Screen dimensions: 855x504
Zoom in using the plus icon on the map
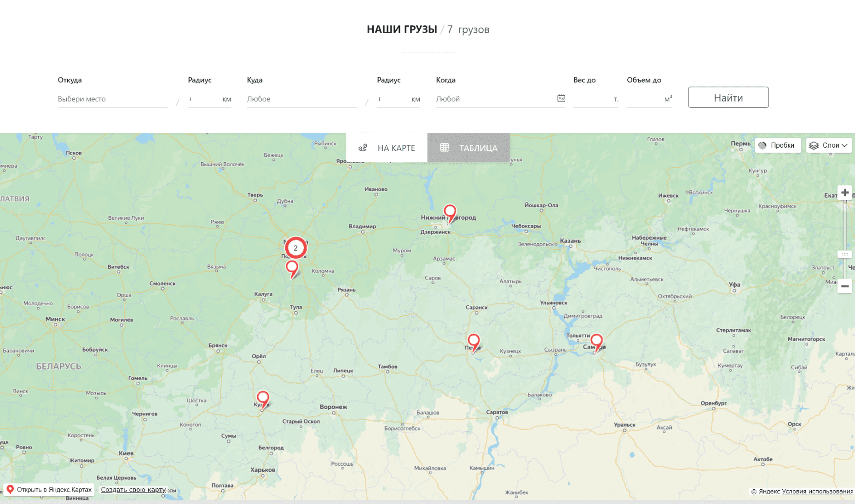845,193
